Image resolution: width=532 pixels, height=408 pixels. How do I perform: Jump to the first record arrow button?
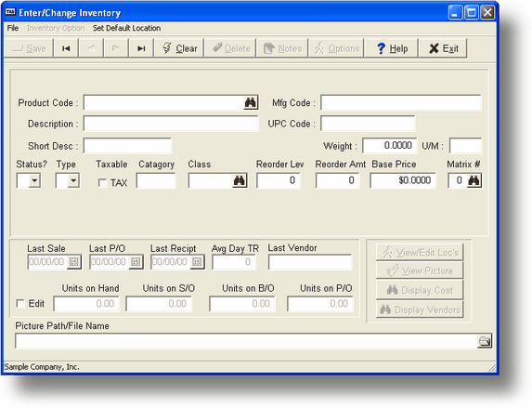(x=66, y=48)
